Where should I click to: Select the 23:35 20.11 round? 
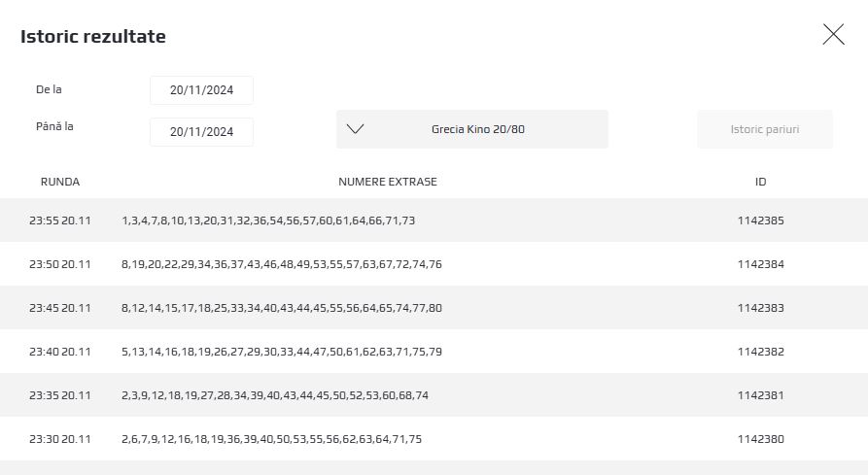(434, 394)
